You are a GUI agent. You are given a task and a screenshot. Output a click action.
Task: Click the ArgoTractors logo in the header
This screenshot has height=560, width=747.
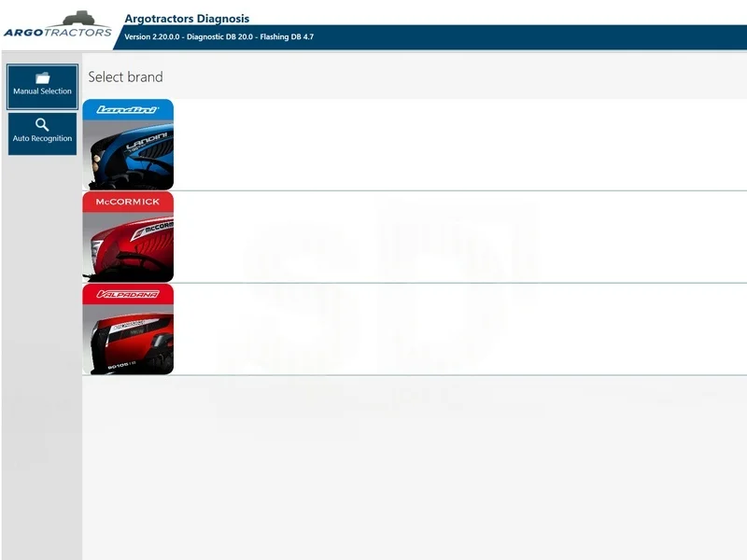click(x=58, y=31)
